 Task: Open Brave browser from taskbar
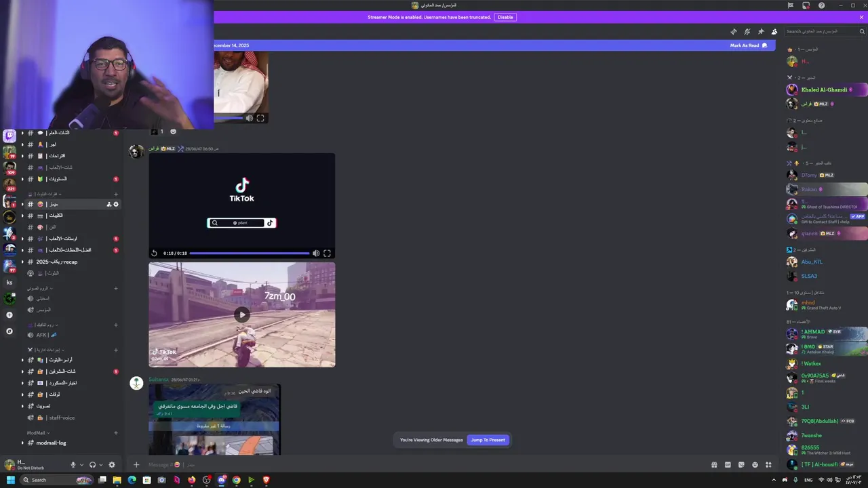click(x=266, y=480)
